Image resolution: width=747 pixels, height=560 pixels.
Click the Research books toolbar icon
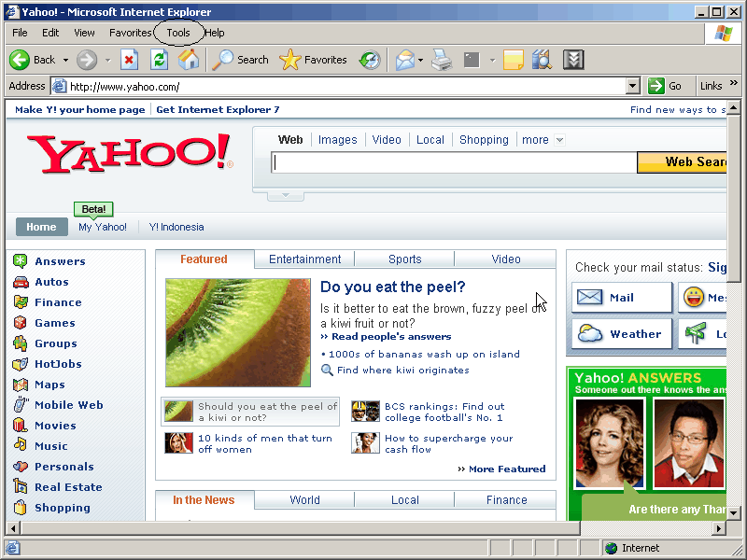542,60
